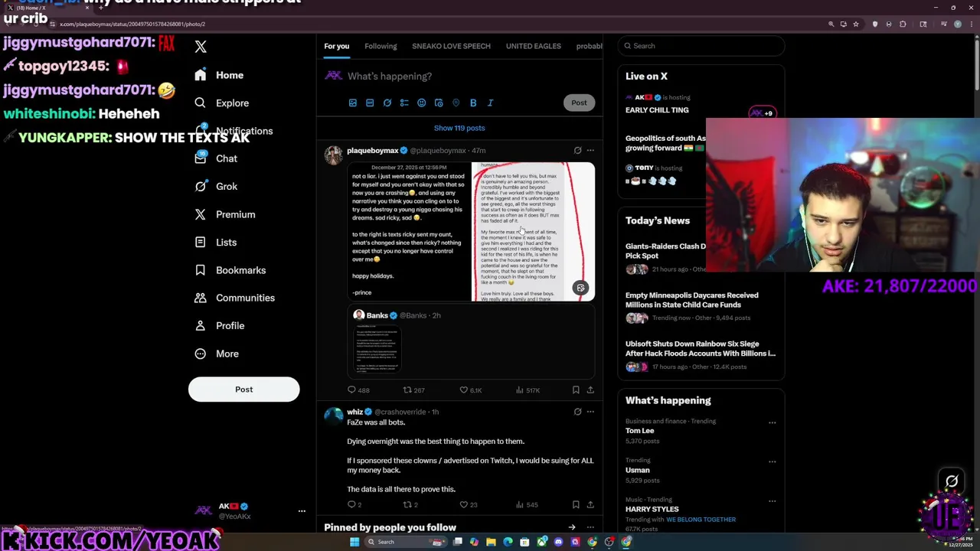Tag location in the composer
This screenshot has width=980, height=551.
[x=456, y=103]
